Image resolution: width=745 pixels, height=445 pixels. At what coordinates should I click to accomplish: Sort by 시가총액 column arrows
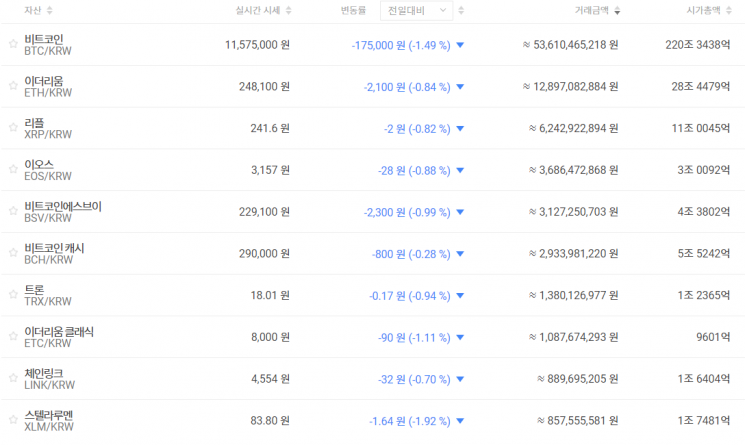[x=729, y=10]
